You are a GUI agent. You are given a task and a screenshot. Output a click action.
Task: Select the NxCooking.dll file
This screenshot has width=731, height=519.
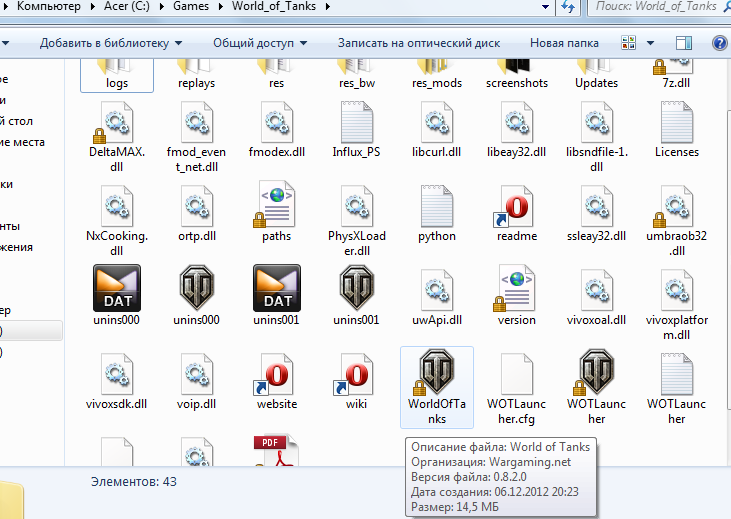point(117,221)
